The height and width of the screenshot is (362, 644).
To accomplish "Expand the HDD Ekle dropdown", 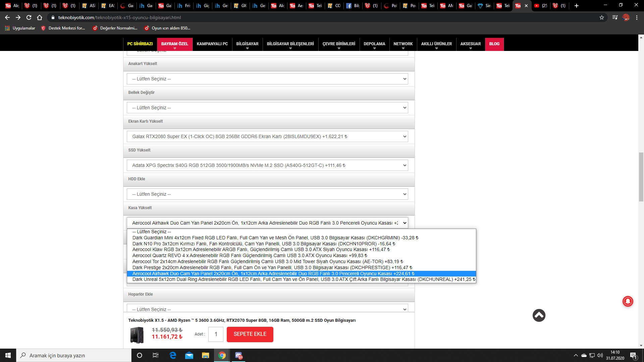I will 267,194.
